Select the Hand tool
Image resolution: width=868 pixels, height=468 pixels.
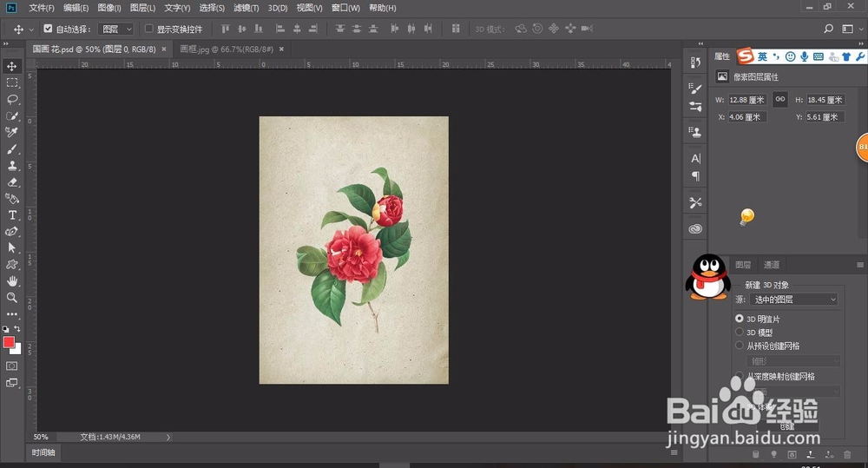[11, 281]
